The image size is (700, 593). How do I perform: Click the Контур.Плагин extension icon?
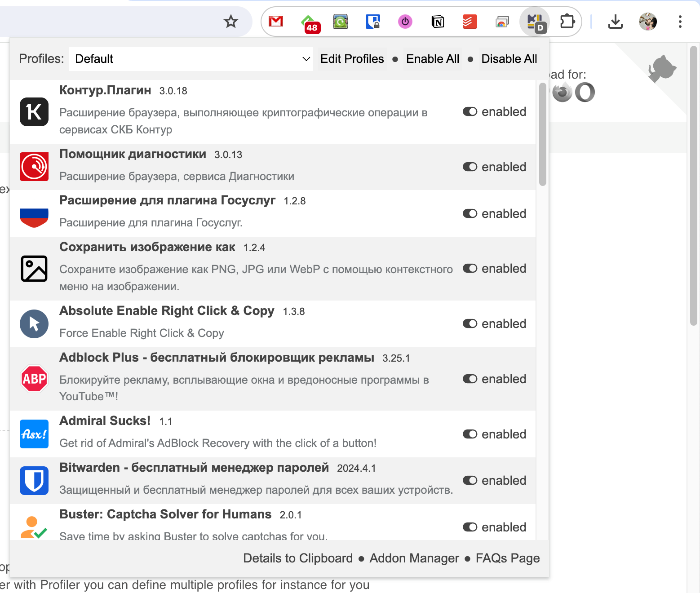point(34,112)
